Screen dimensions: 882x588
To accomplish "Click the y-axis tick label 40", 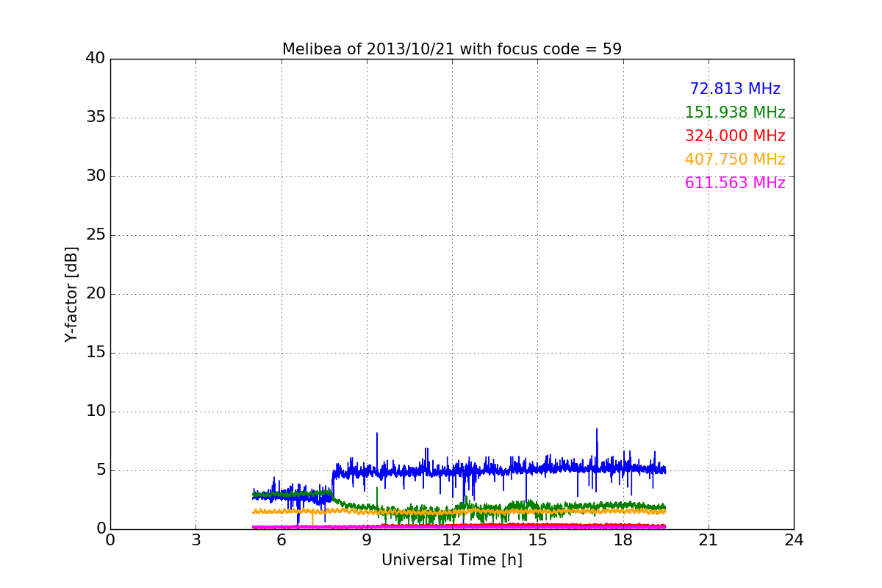I will click(x=96, y=59).
